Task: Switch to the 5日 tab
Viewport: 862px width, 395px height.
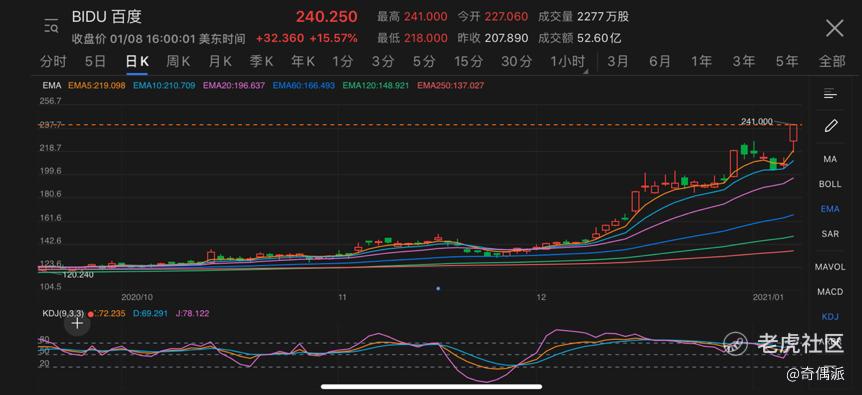Action: pos(95,62)
